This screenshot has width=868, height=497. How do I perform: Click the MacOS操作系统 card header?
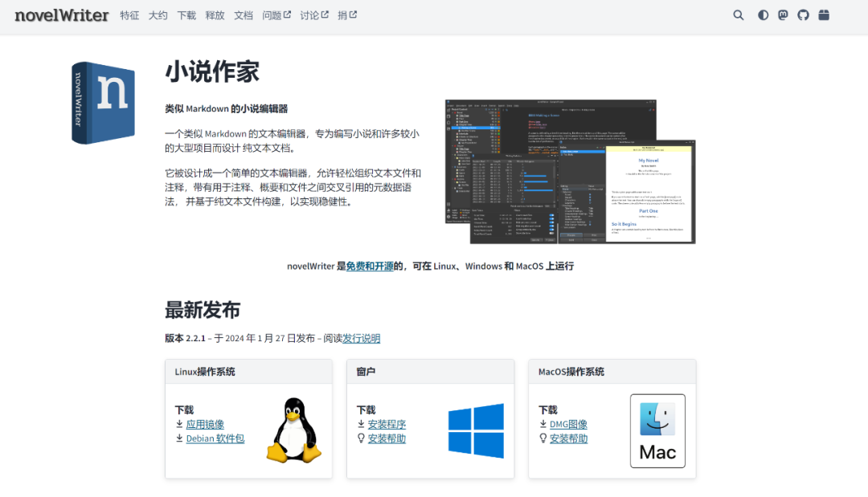coord(612,372)
